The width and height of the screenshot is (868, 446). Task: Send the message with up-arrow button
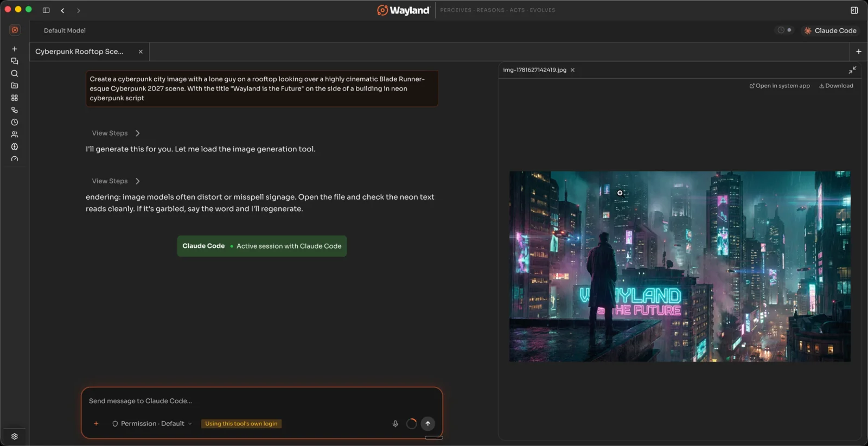coord(428,424)
